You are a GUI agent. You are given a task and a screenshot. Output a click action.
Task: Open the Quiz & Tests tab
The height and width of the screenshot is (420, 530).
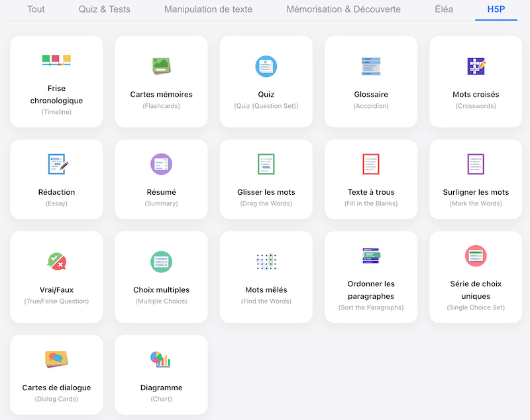(104, 9)
